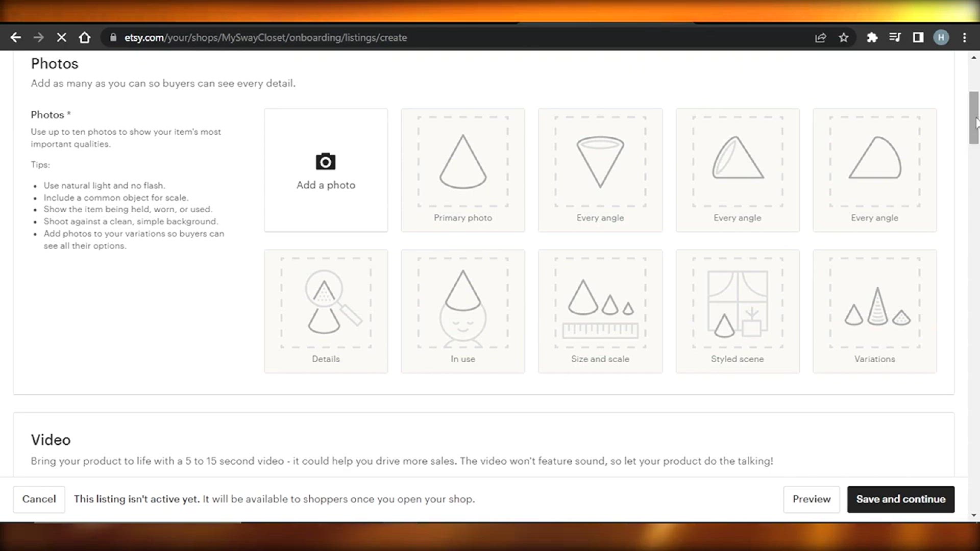Click Save and continue
The image size is (980, 551).
(901, 499)
